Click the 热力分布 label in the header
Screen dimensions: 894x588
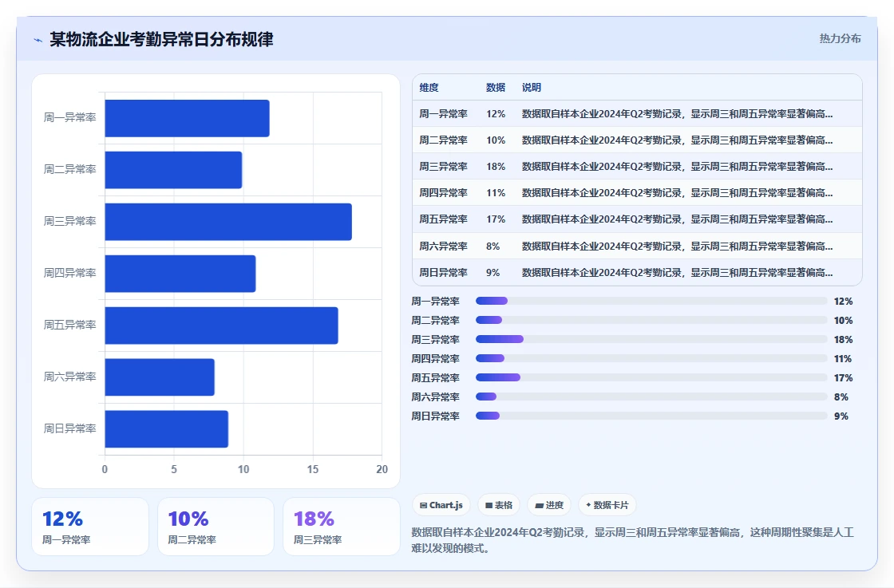840,39
